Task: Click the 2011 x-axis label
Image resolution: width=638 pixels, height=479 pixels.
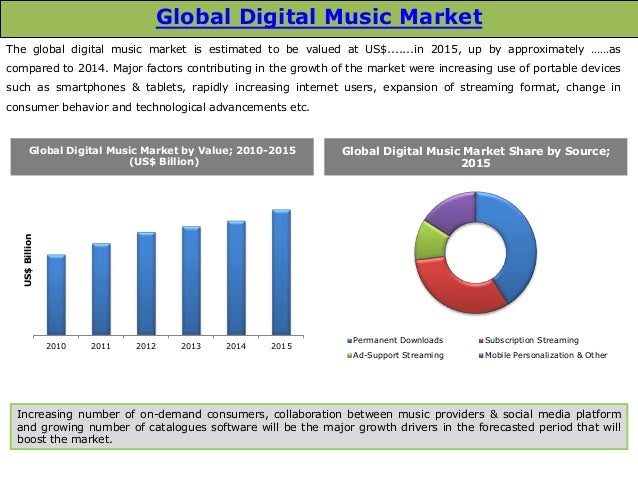Action: click(101, 346)
